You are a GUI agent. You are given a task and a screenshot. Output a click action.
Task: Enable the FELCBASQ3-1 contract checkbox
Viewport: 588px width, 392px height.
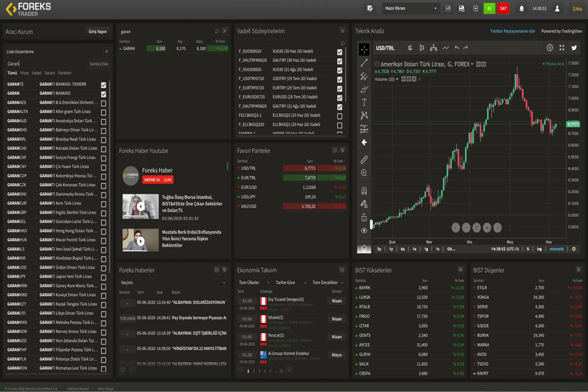point(340,116)
